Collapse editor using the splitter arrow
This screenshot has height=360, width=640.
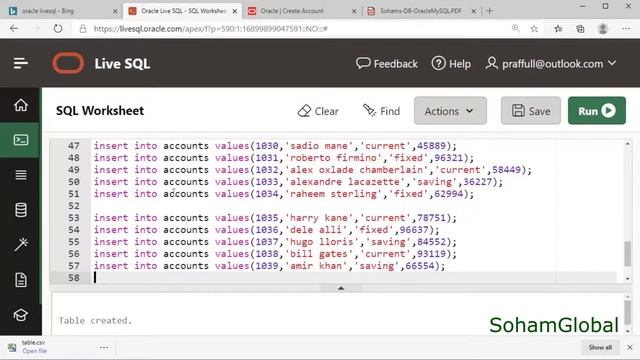pos(341,288)
